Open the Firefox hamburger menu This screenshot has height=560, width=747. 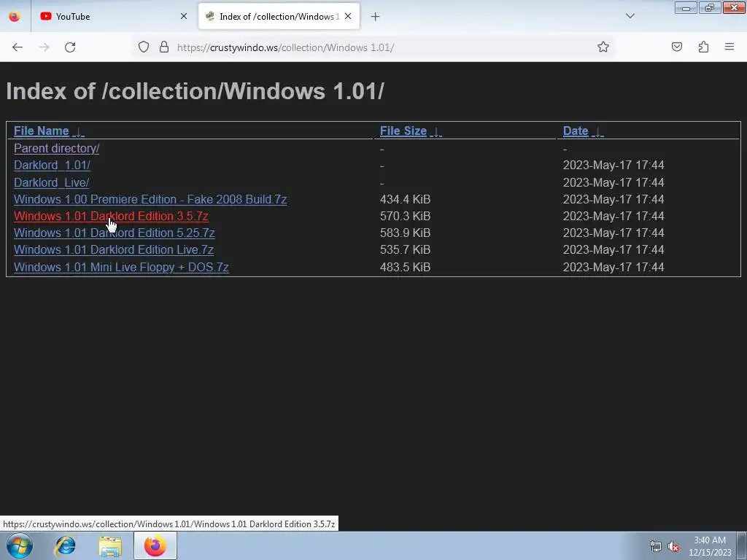729,47
